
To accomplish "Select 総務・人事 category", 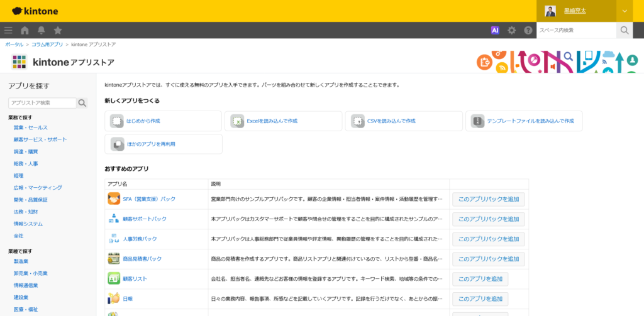I will pyautogui.click(x=25, y=164).
